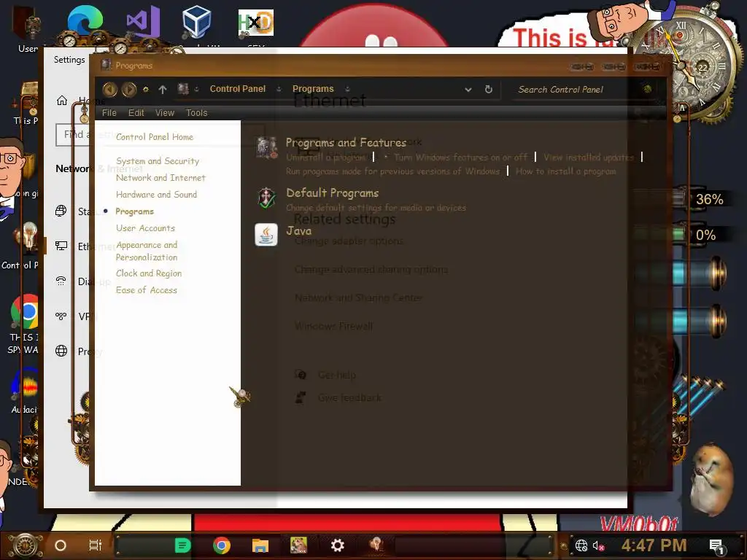
Task: Select Programs in the sidebar
Action: tap(134, 211)
